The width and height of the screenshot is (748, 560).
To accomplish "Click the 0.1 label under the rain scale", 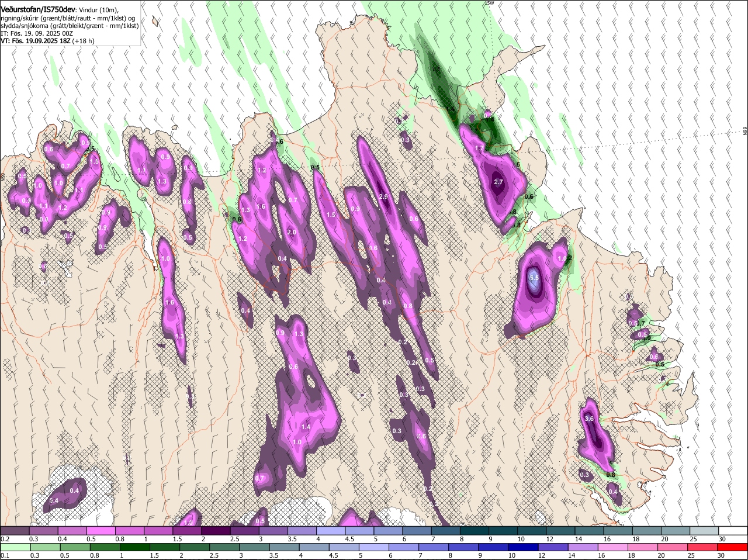I will point(5,556).
